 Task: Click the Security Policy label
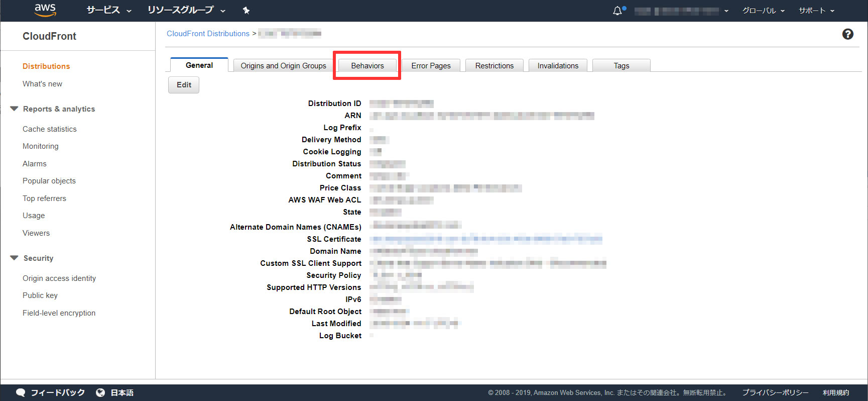tap(334, 275)
